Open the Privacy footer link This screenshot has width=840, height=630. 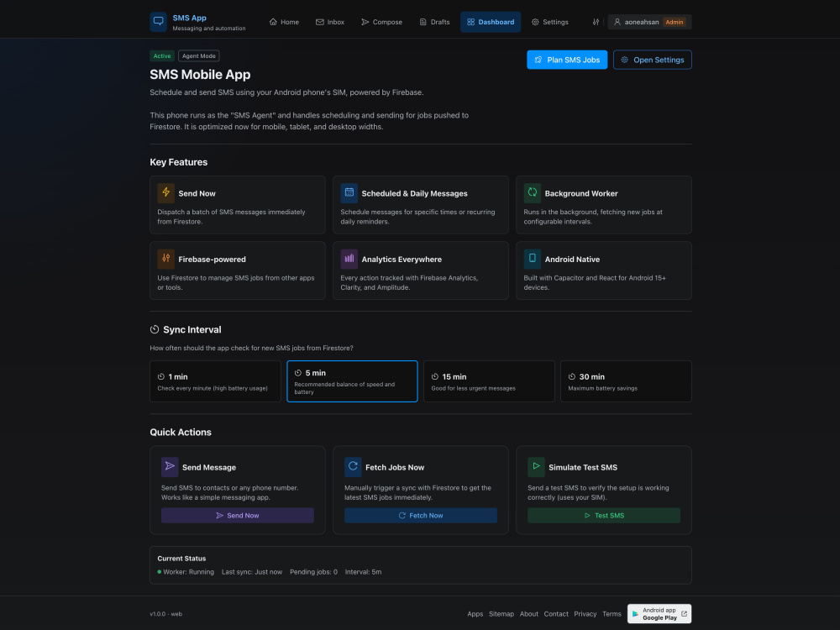pyautogui.click(x=585, y=614)
